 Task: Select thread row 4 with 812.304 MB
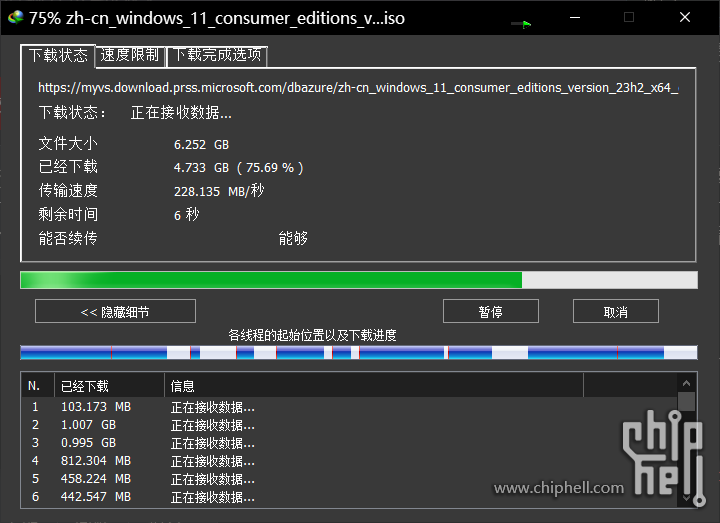coord(349,461)
